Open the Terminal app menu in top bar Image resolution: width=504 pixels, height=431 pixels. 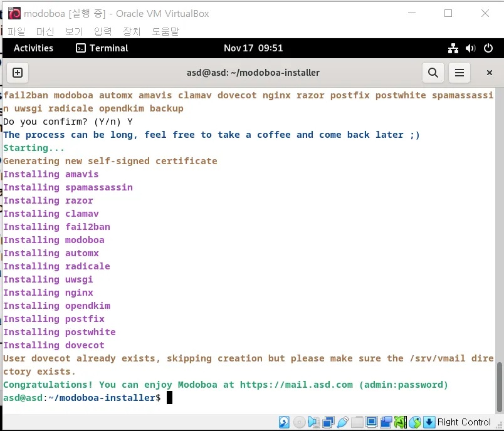[102, 48]
